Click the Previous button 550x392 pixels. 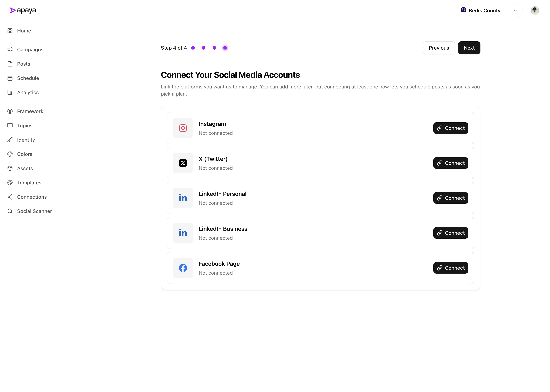[439, 48]
